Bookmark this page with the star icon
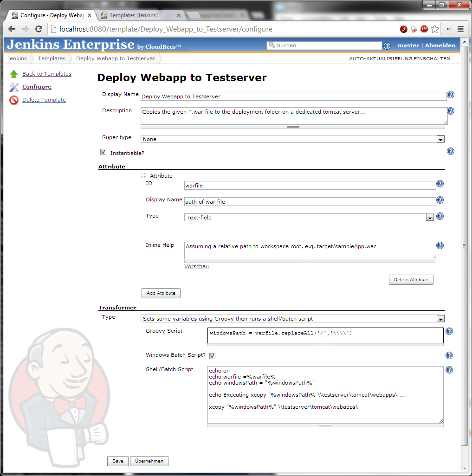This screenshot has width=472, height=476. pos(434,29)
